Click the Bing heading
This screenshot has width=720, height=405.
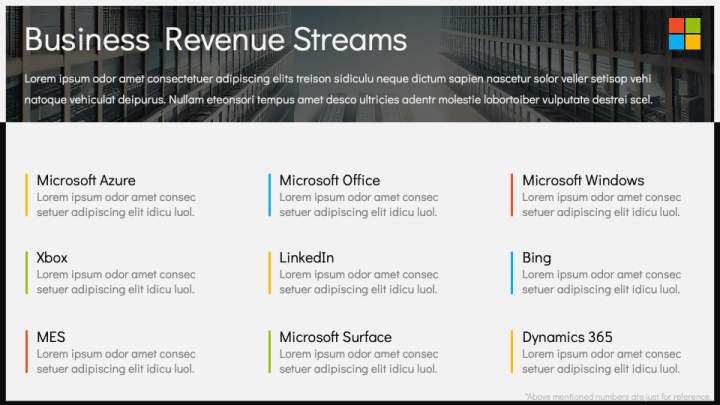click(x=536, y=258)
